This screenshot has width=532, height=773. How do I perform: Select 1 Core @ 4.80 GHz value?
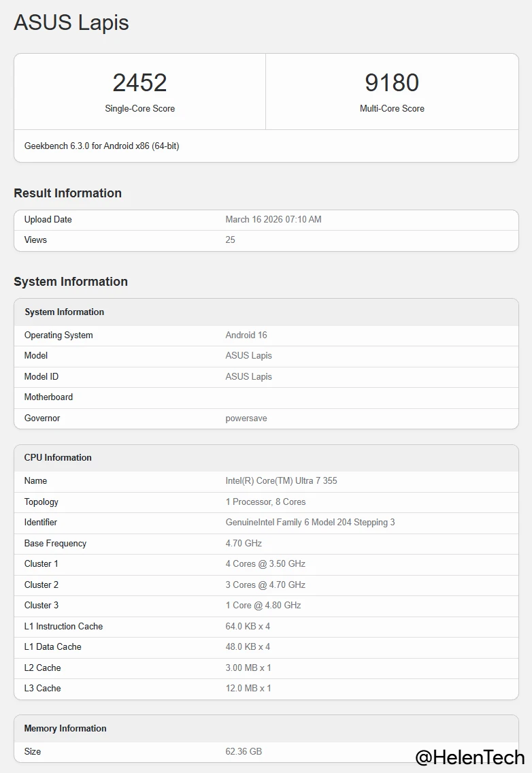[x=263, y=606]
